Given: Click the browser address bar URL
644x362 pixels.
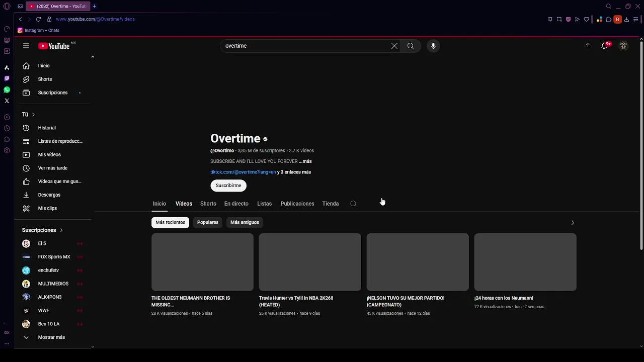Looking at the screenshot, I should click(x=95, y=19).
